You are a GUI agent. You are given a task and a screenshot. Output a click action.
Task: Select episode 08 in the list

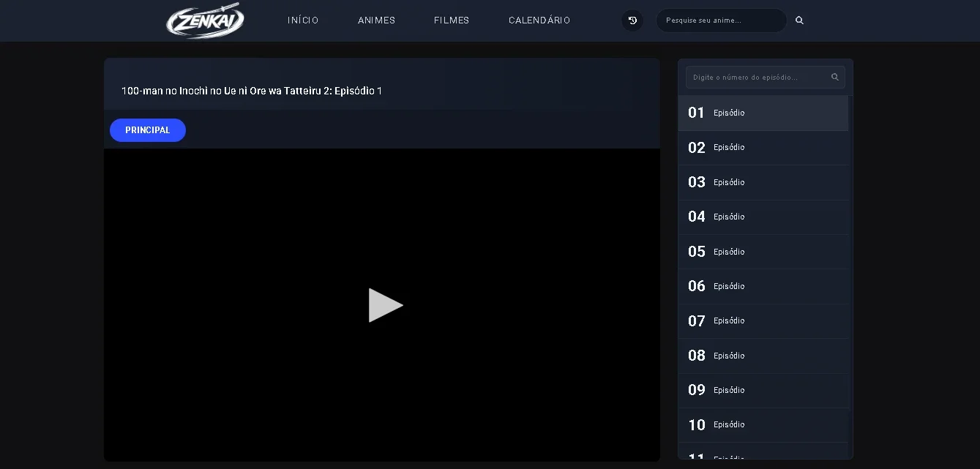point(763,356)
